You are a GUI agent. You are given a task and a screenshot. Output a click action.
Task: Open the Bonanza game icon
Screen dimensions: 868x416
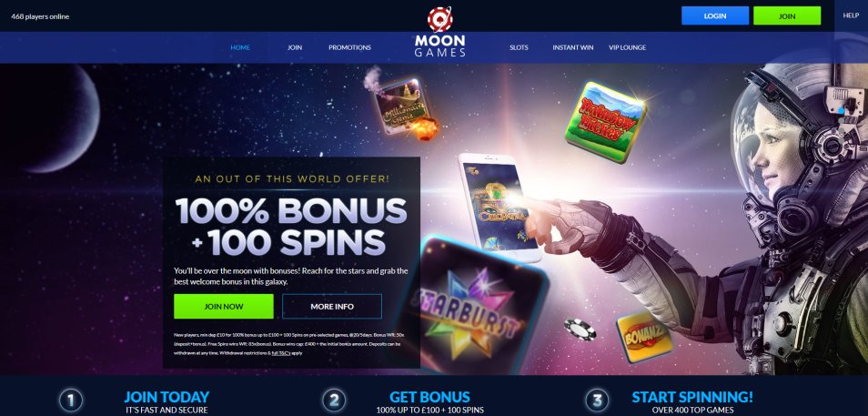click(x=644, y=336)
